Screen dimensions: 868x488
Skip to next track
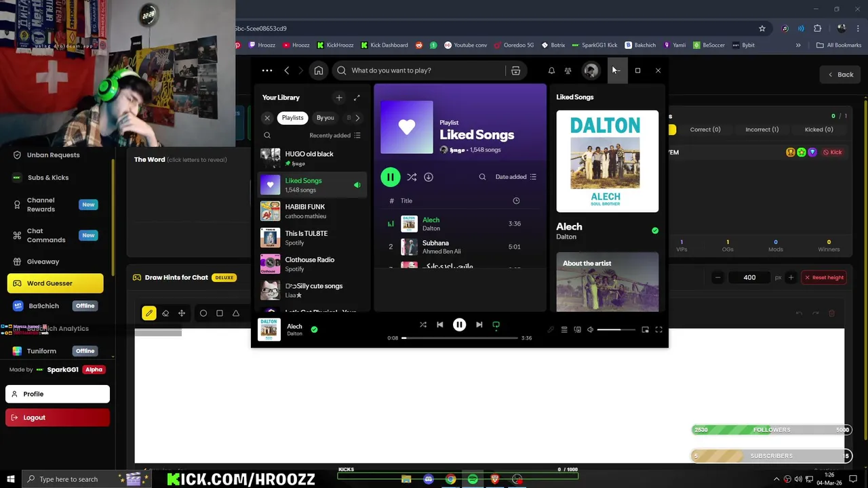tap(479, 325)
